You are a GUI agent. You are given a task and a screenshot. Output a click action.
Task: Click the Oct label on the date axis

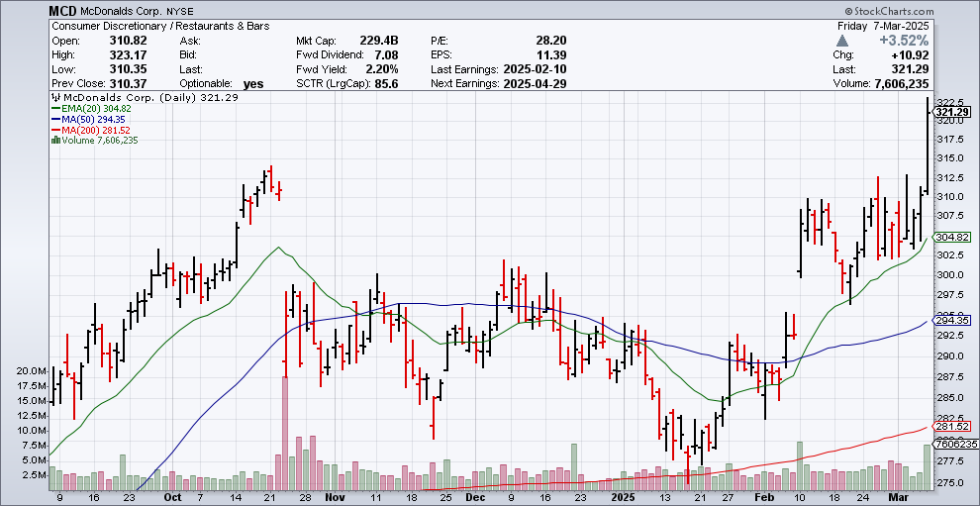pos(173,498)
